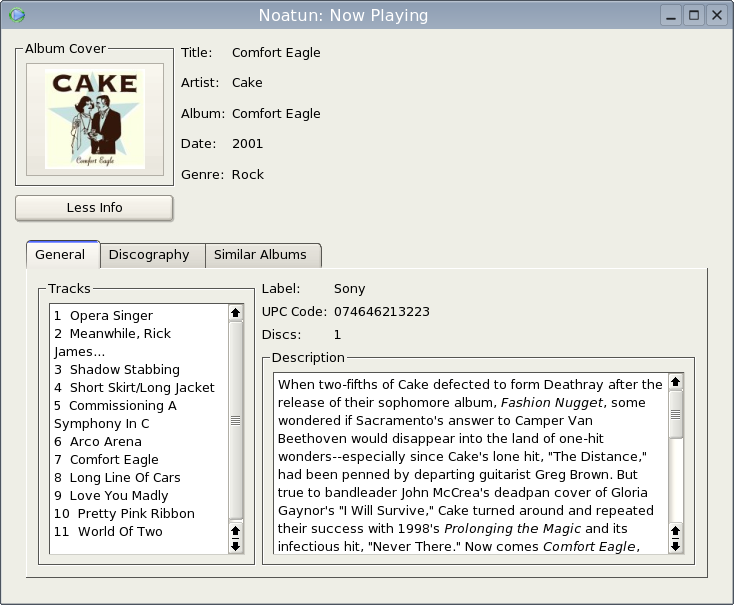Click italic Prolonging the Magic in description

pos(512,529)
